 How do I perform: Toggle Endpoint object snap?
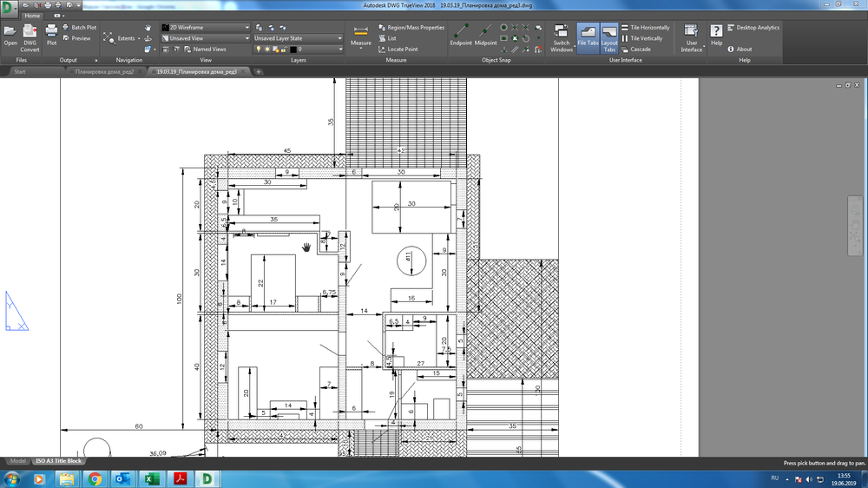point(461,32)
